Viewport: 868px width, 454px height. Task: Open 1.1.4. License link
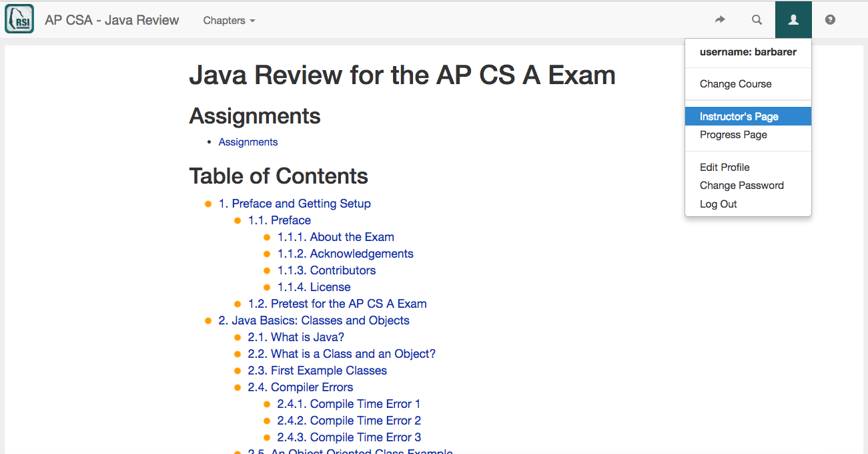(x=314, y=287)
